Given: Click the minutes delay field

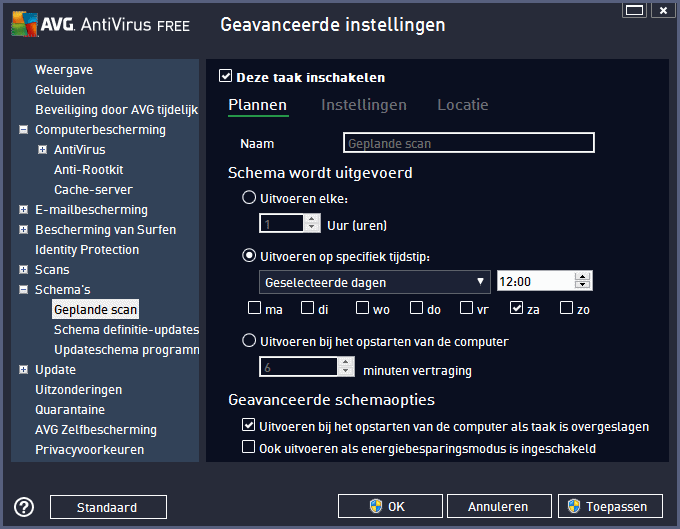Looking at the screenshot, I should point(298,367).
